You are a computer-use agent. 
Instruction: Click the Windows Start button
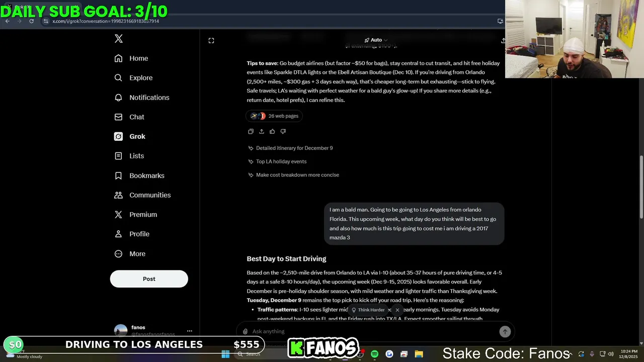[x=225, y=354]
